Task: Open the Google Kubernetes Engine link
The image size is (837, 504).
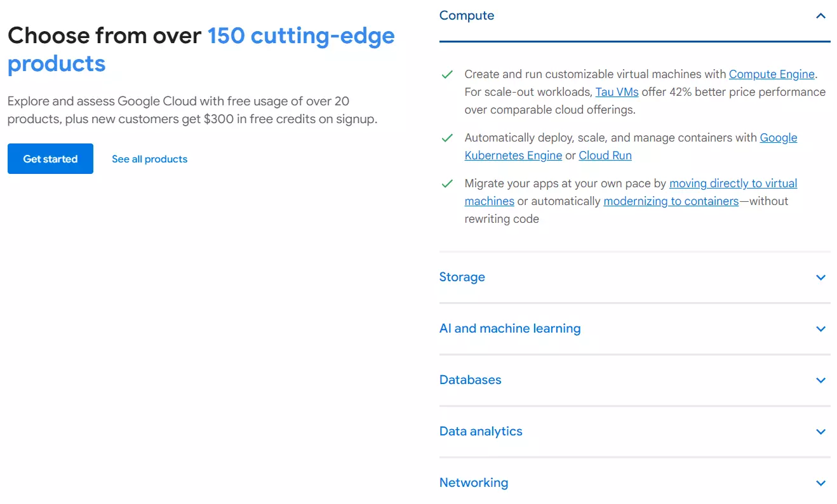Action: (x=631, y=147)
